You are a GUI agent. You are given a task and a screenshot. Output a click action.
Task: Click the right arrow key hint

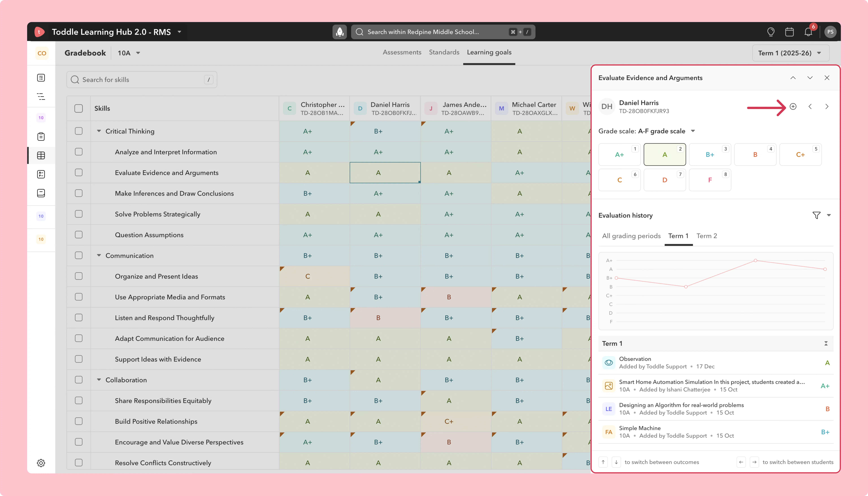(x=754, y=462)
